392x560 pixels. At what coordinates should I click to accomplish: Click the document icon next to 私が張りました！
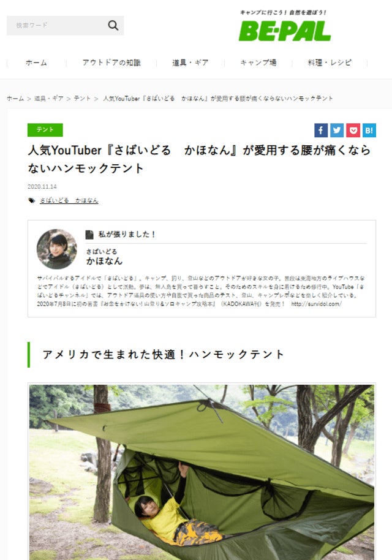[89, 235]
